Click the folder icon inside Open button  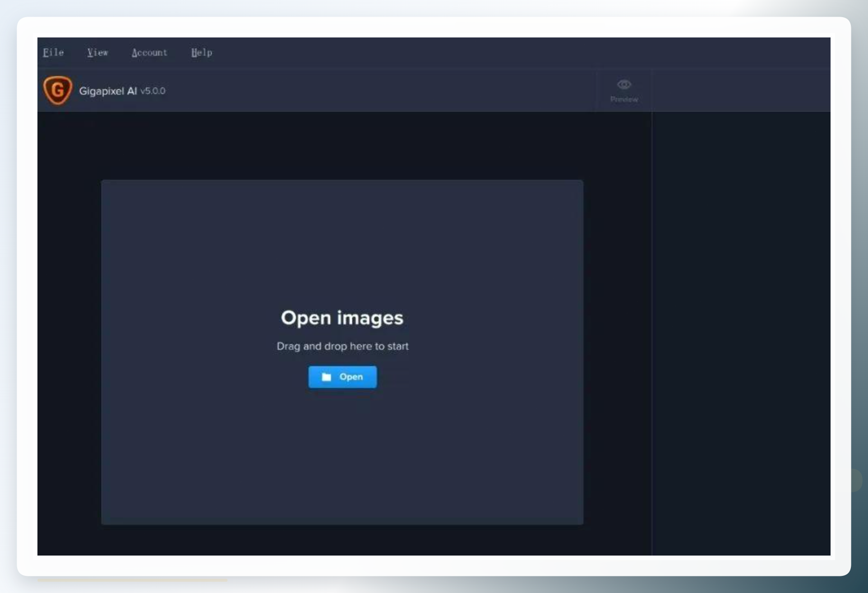click(327, 377)
